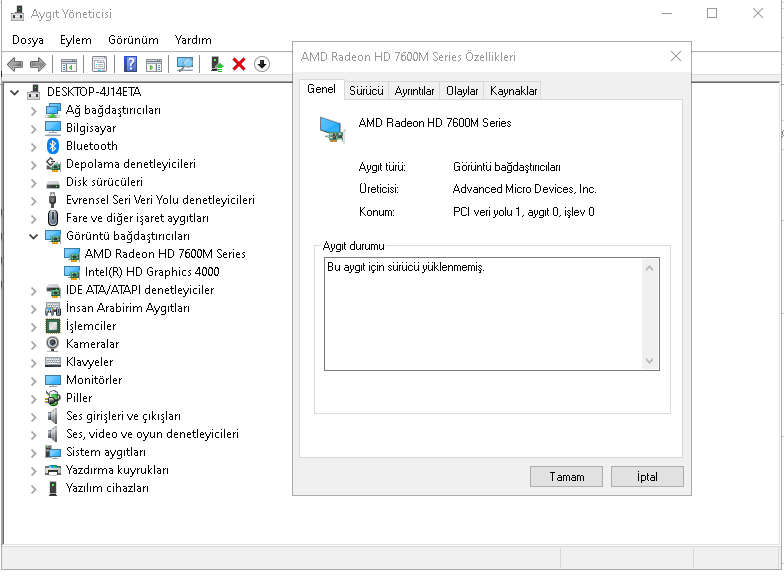
Task: Expand the IDE ATA/ATAPI denetleyiciler chevron
Action: coord(34,290)
